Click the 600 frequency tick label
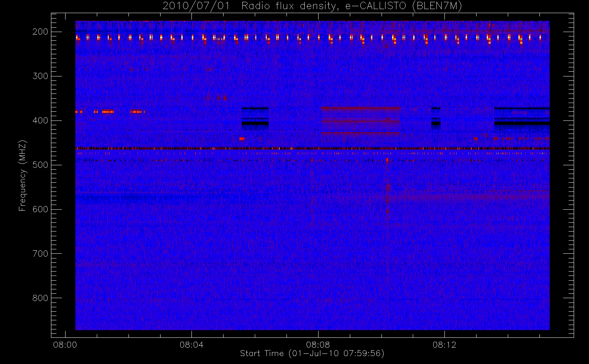 coord(40,209)
